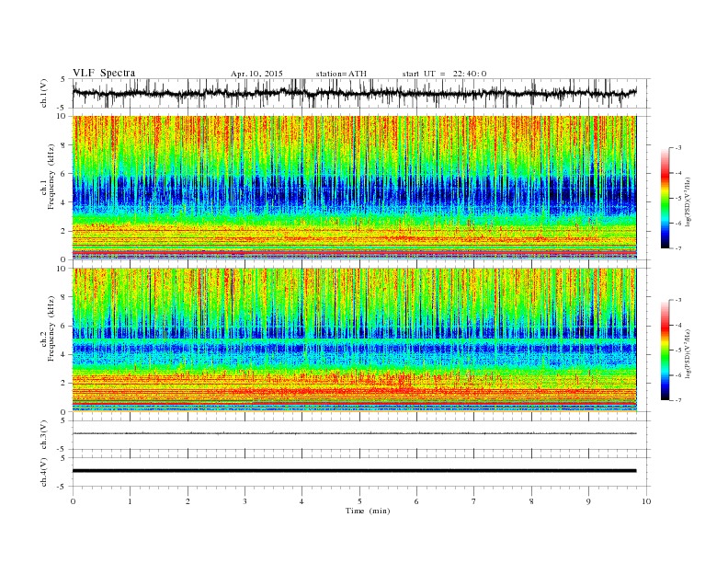Click the '5' tick on the time axis

[x=359, y=501]
